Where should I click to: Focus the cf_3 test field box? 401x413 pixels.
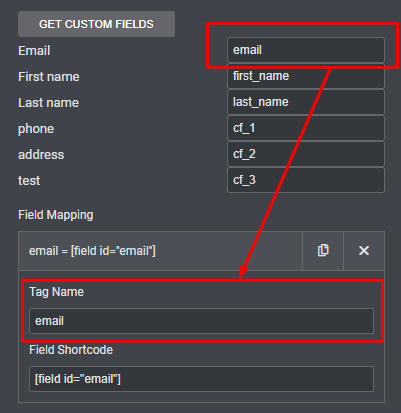pyautogui.click(x=306, y=180)
